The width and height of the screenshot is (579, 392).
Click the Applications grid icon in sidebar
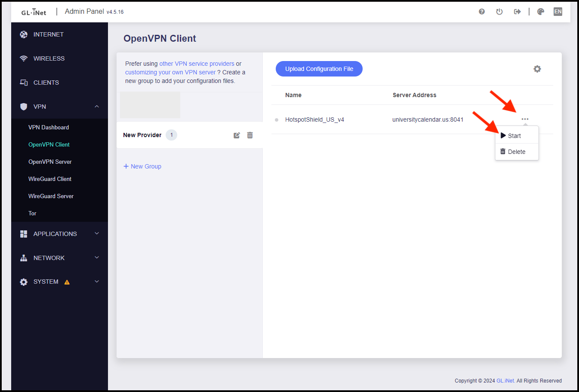coord(24,234)
